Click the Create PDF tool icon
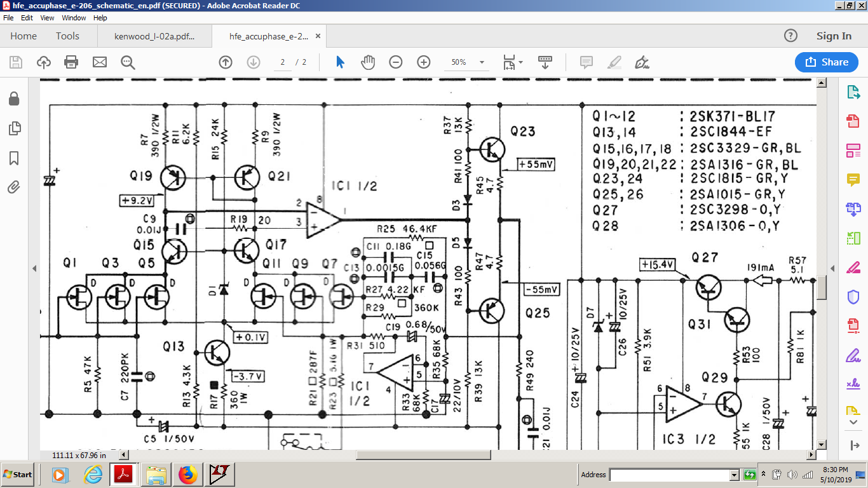 click(x=853, y=121)
